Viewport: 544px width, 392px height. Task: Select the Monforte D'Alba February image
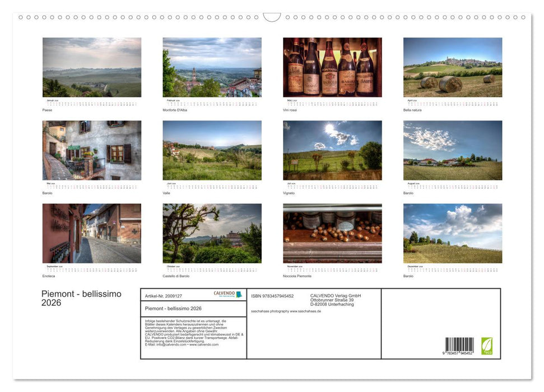coord(212,67)
